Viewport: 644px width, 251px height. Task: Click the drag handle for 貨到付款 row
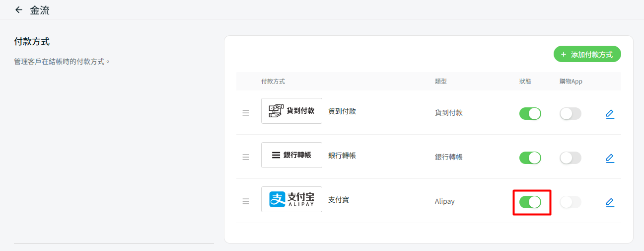[246, 113]
